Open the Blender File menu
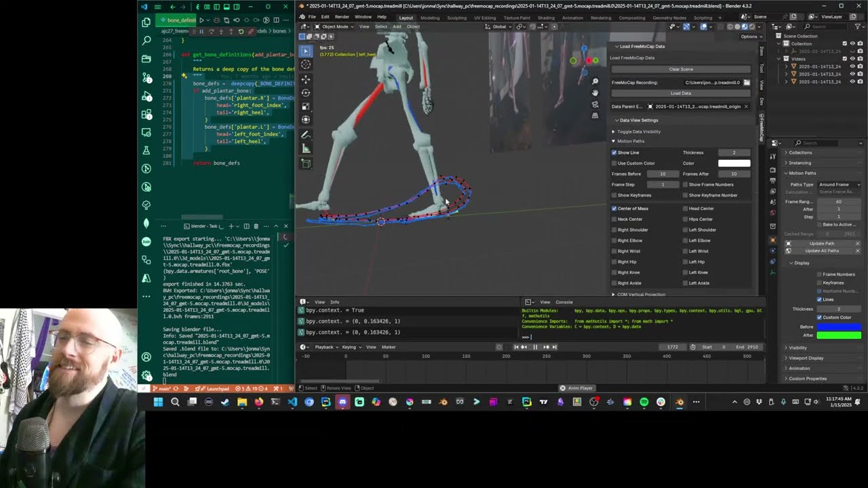The width and height of the screenshot is (868, 488). click(x=312, y=17)
